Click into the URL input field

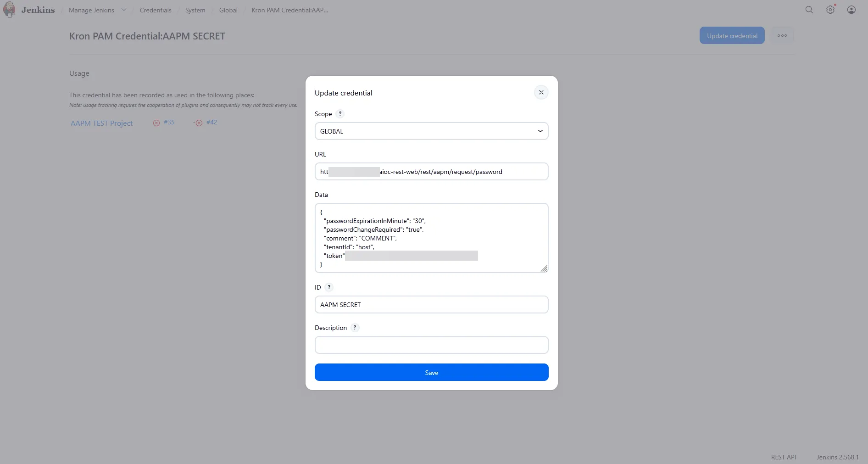(x=432, y=172)
